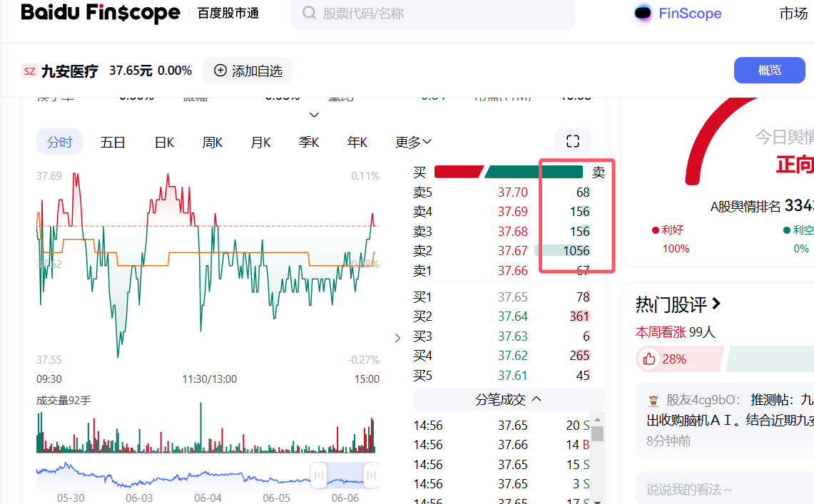814x504 pixels.
Task: Click 卖2 price 37.67
Action: click(x=512, y=251)
